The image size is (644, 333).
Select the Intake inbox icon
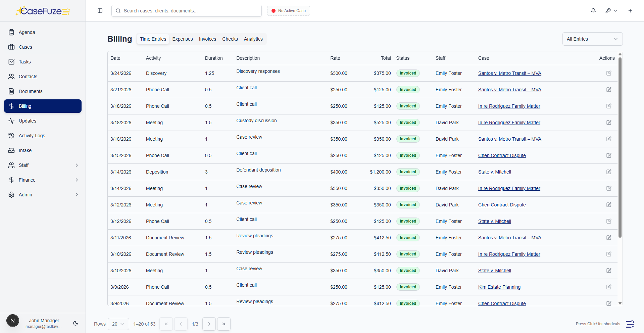pos(12,150)
